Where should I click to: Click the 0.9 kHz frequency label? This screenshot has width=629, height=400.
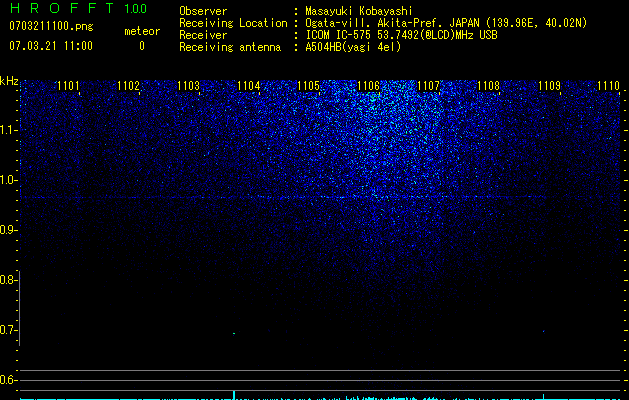pos(8,230)
